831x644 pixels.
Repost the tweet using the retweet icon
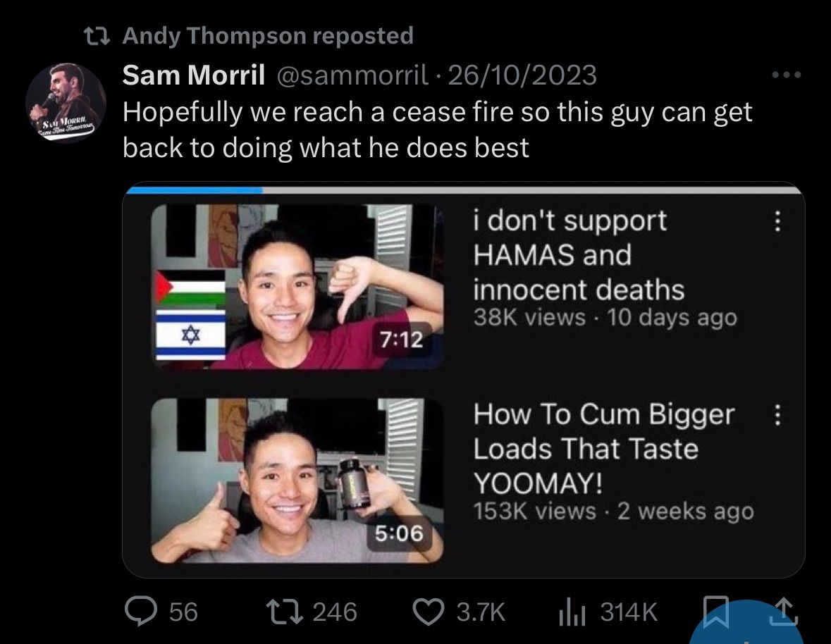(290, 612)
